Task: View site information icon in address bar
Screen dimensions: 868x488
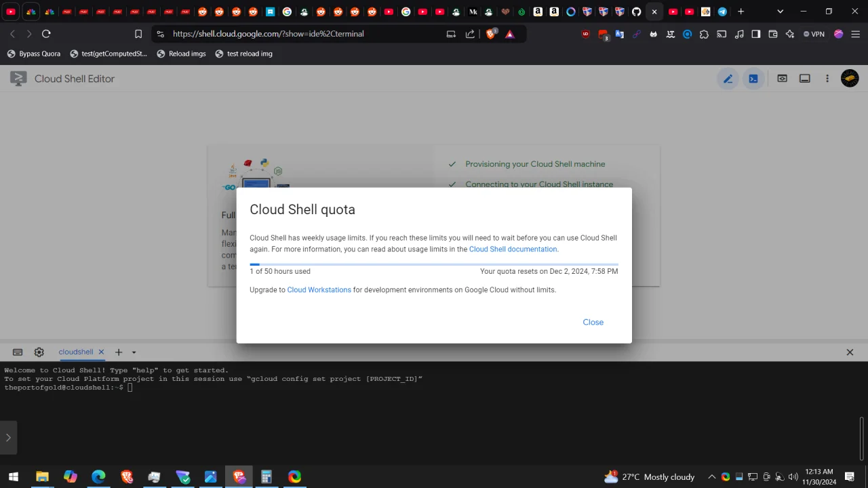Action: [161, 34]
